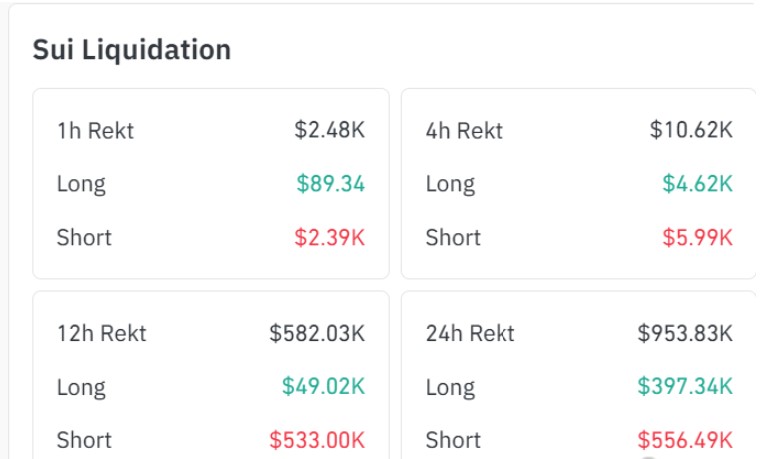Click the Short label in 4h card
Screen dimensions: 780x459
point(453,237)
